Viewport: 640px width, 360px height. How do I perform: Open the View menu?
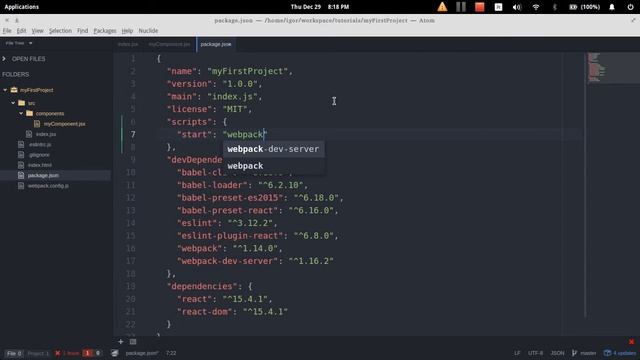[38, 31]
